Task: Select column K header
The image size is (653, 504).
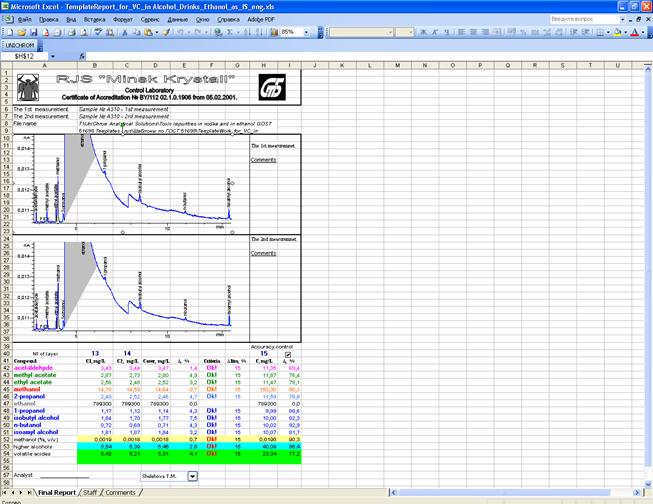Action: (x=342, y=65)
